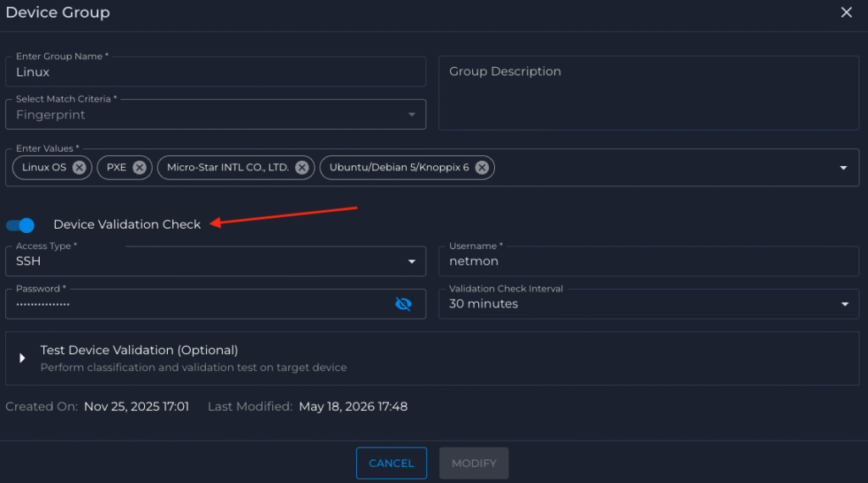Open the Select Match Criteria dropdown
This screenshot has height=483, width=868.
215,114
